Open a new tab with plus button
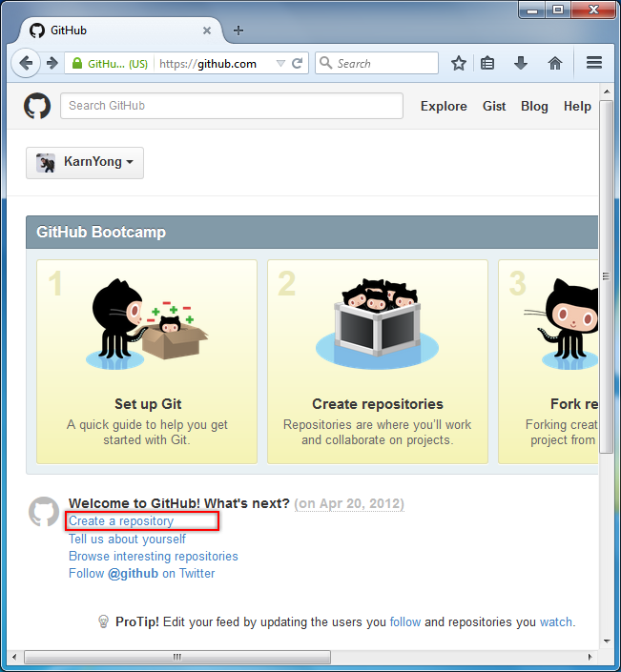 coord(238,31)
